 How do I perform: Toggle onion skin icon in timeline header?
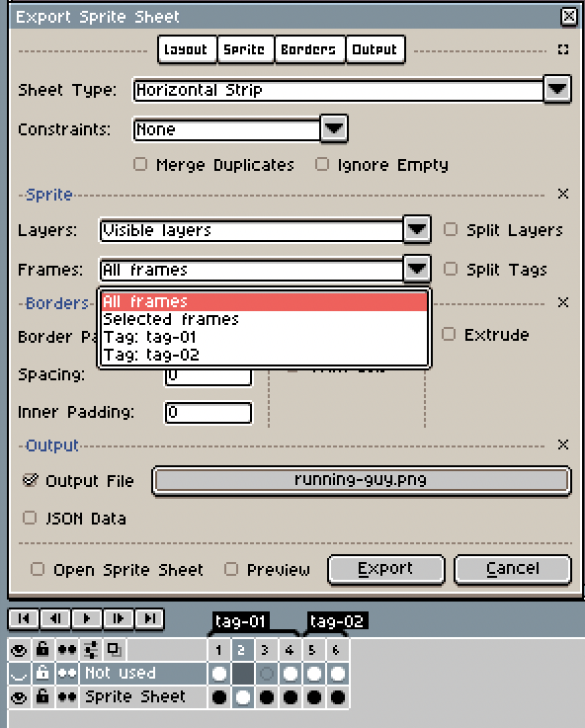coord(115,649)
